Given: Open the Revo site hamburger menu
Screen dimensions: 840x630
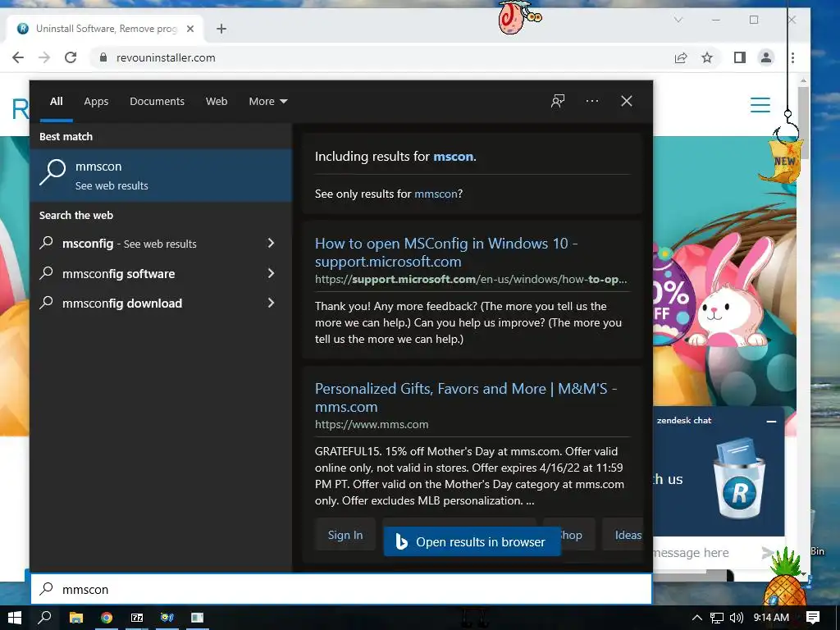Looking at the screenshot, I should pos(760,105).
